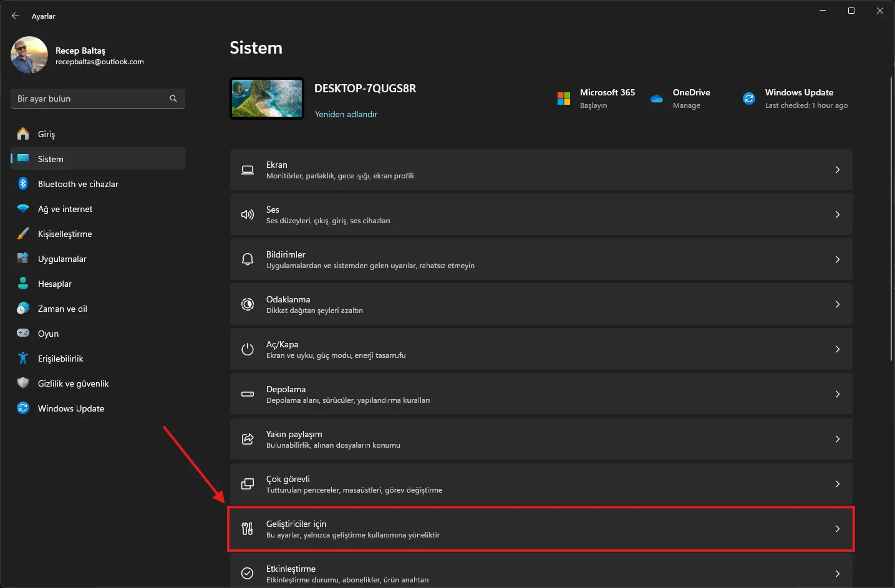Click the DESKTOP-7QUGS8R computer name

point(365,89)
